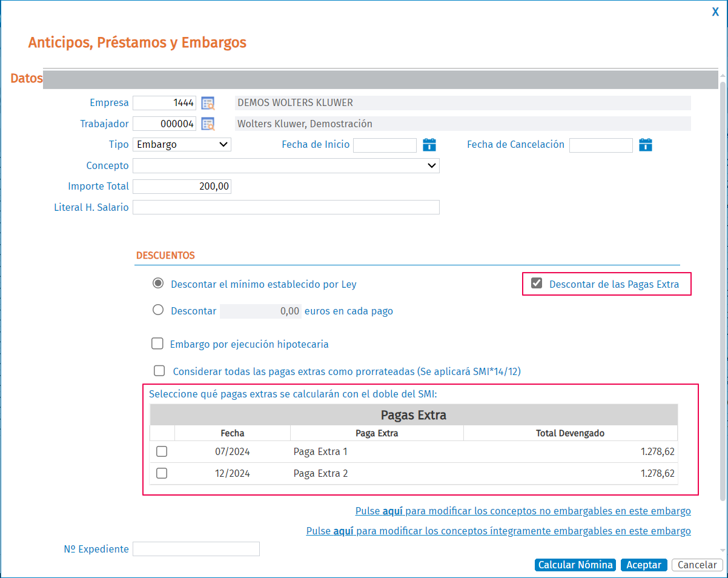Select Paga Extra 2 row checkbox

tap(162, 473)
